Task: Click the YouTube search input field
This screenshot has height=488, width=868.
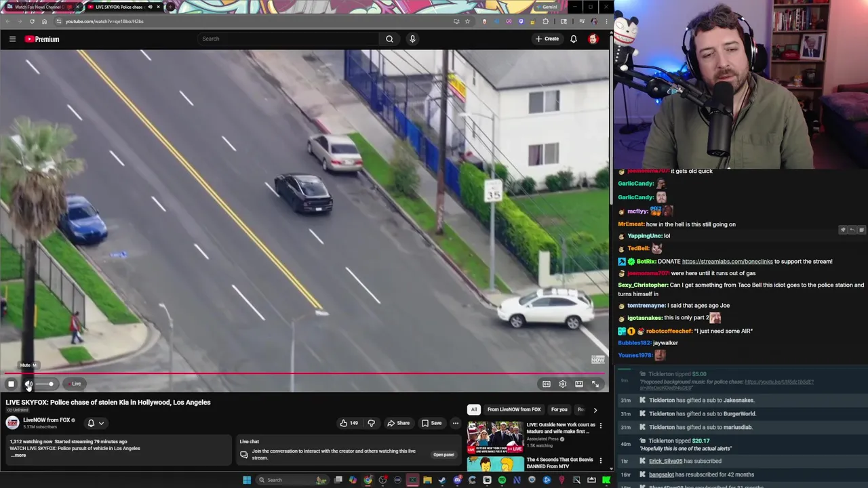Action: tap(288, 39)
